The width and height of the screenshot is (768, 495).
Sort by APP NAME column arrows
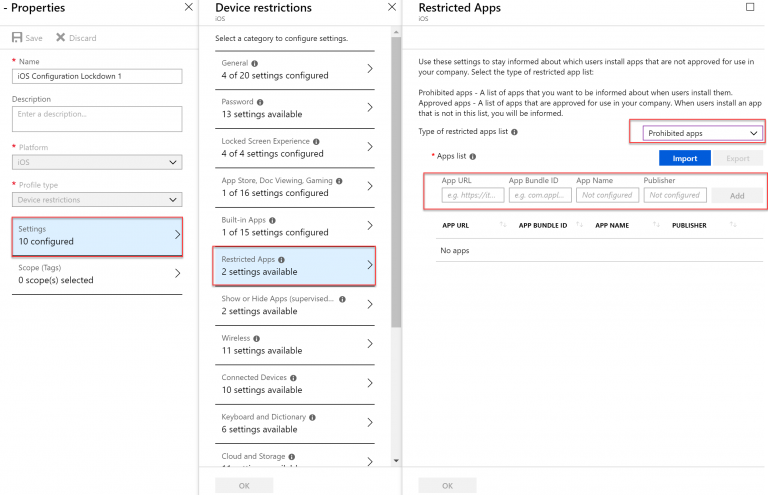click(656, 225)
